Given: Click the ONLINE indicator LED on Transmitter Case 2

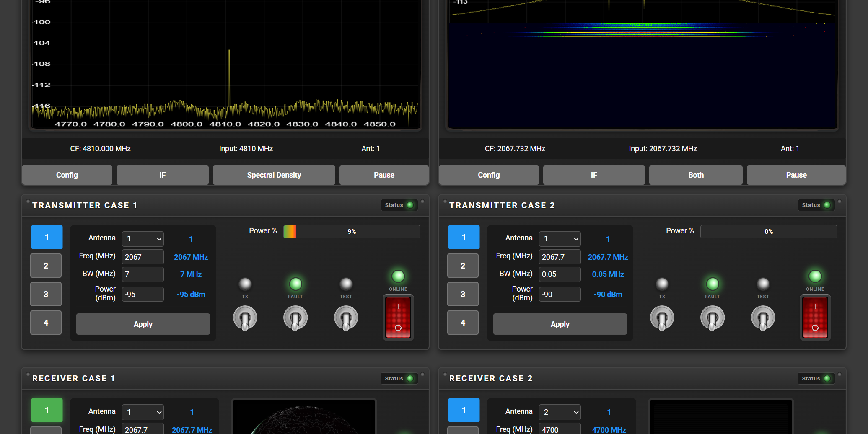Looking at the screenshot, I should pos(815,276).
